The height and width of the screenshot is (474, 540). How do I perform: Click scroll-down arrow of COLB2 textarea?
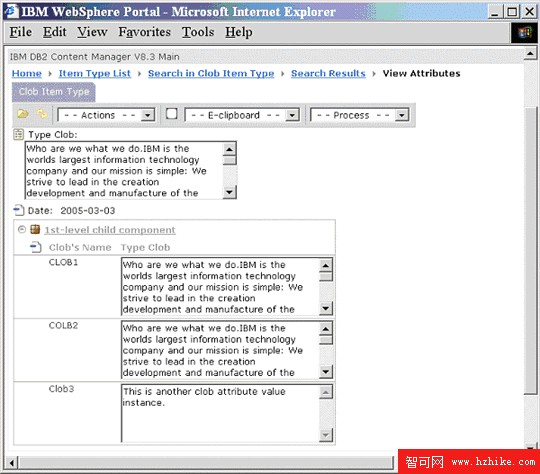(326, 371)
